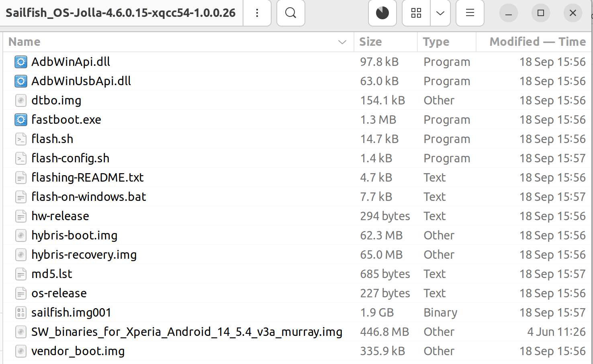Click the file name hybris-recovery.img
Image resolution: width=593 pixels, height=364 pixels.
coord(84,255)
